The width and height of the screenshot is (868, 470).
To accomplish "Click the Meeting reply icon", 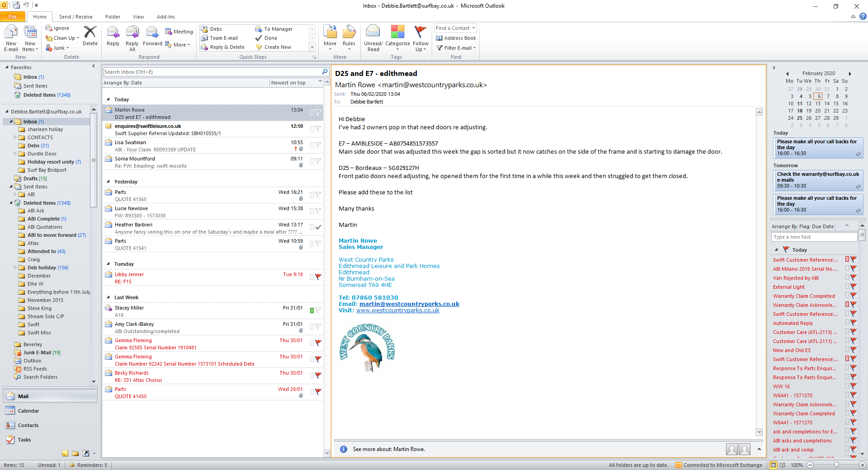I will pyautogui.click(x=168, y=32).
